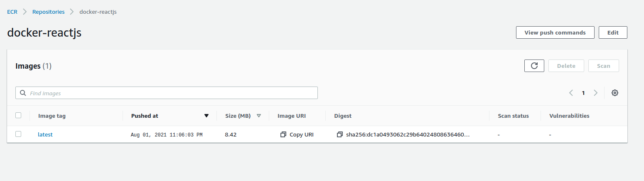Open the latest image tag link
The height and width of the screenshot is (181, 644).
click(x=45, y=134)
